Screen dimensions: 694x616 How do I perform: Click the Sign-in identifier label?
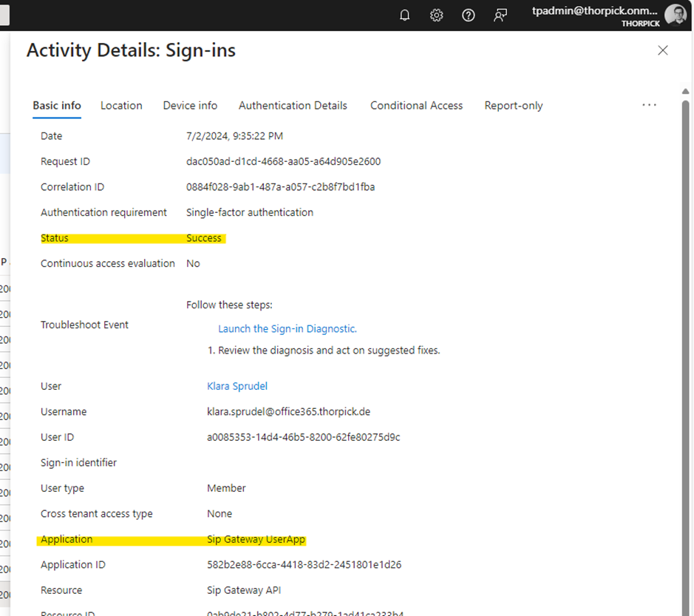point(79,463)
